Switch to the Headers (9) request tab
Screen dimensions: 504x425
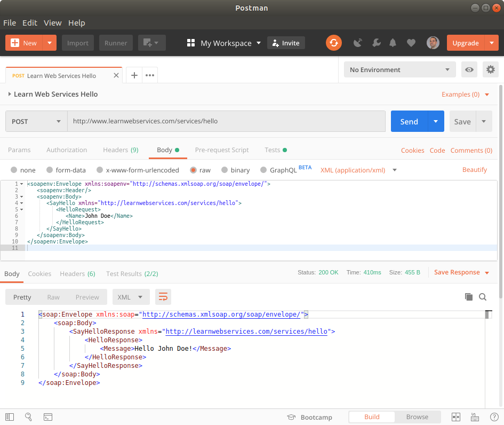[121, 150]
